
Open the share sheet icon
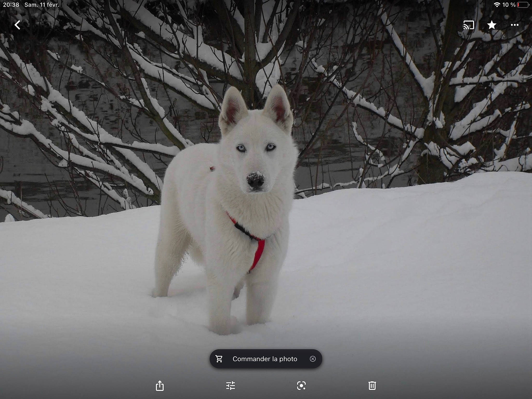pos(159,385)
